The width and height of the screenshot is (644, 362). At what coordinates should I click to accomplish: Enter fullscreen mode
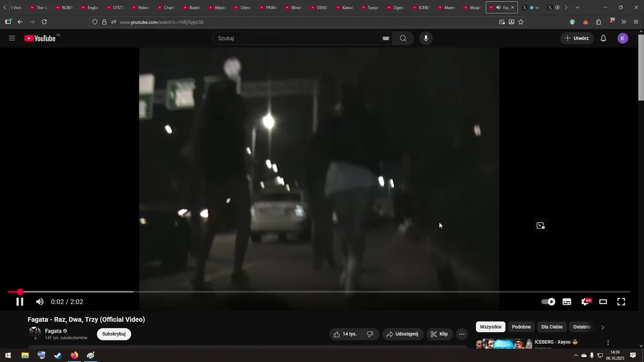coord(621,302)
